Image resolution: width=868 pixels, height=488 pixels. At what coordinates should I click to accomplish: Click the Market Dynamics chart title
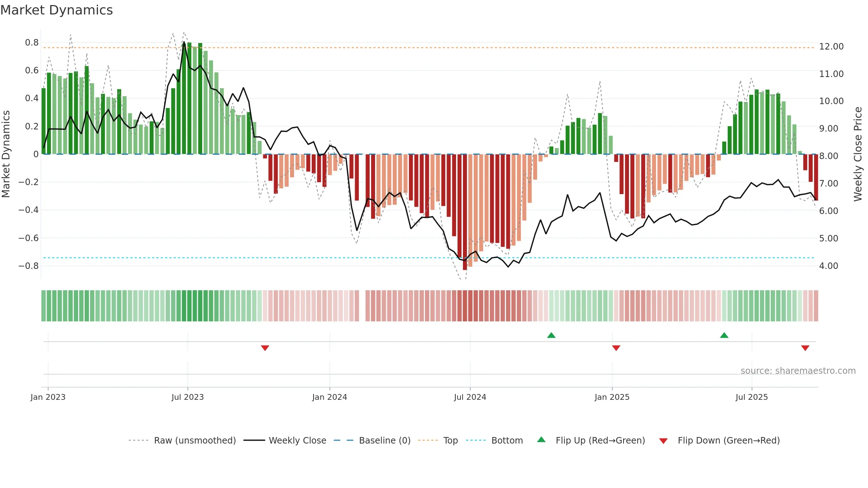pyautogui.click(x=56, y=10)
